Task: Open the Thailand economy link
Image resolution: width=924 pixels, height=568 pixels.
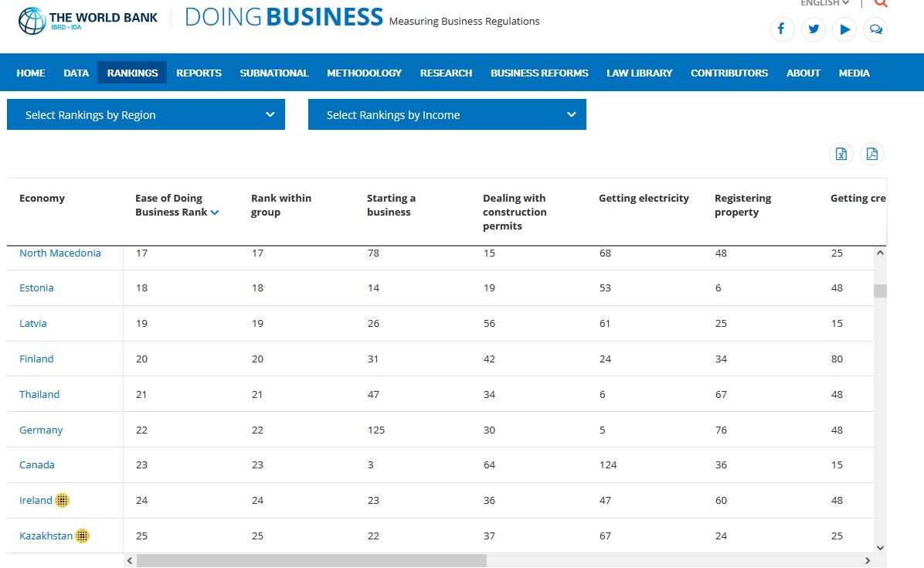Action: click(39, 394)
